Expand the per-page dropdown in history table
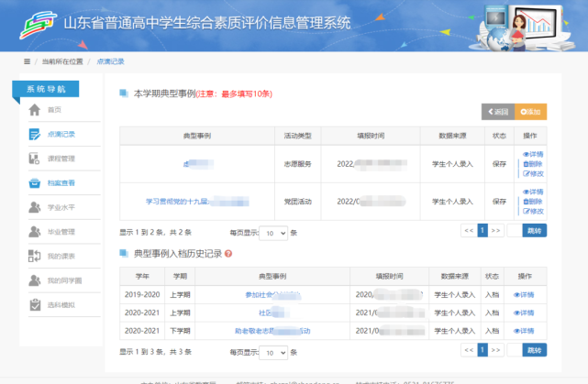Image resolution: width=588 pixels, height=384 pixels. pos(274,352)
